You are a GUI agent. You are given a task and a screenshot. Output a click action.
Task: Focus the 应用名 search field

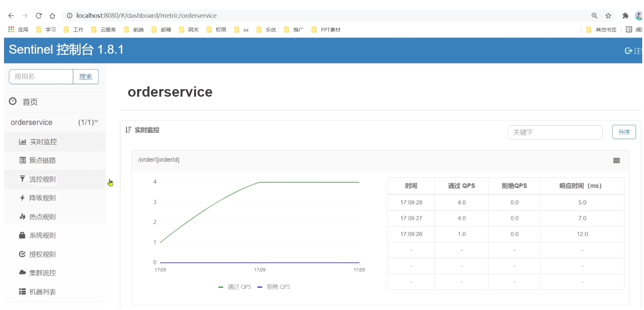41,77
